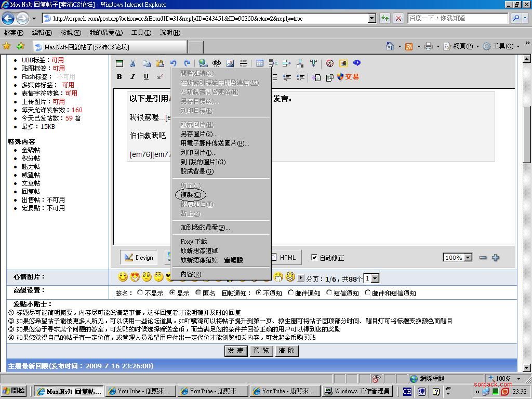Insert a table with the table icon
Viewport: 532px width, 399px height.
[260, 63]
